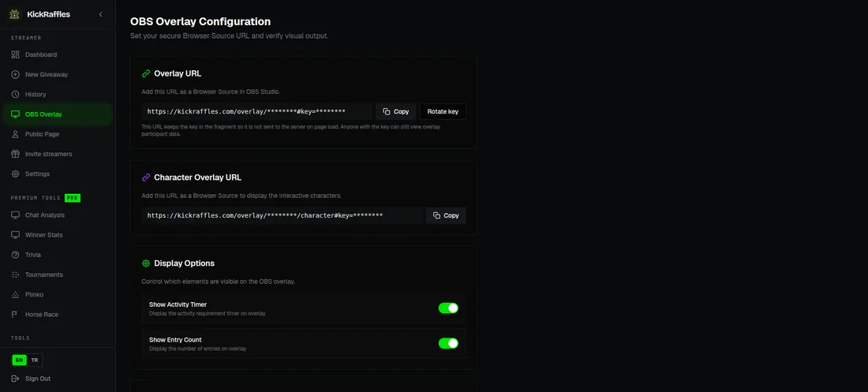The image size is (868, 392).
Task: Click the OBS Overlay Configuration heading
Action: pos(200,21)
